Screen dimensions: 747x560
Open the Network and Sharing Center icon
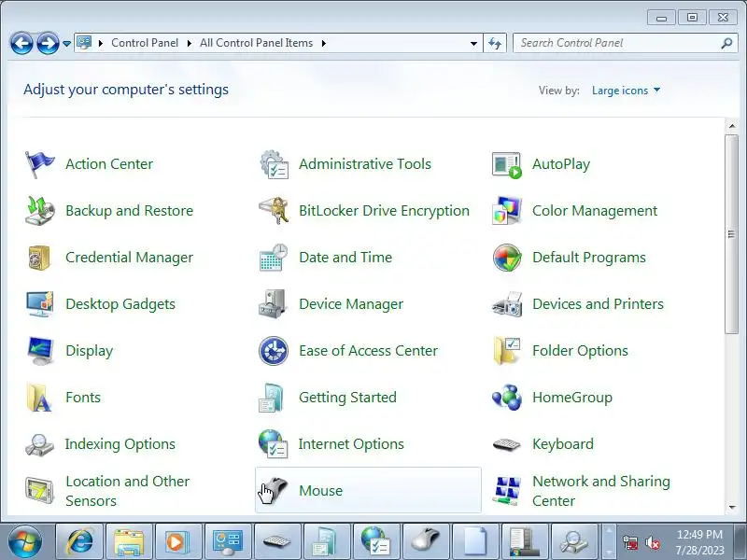point(507,491)
